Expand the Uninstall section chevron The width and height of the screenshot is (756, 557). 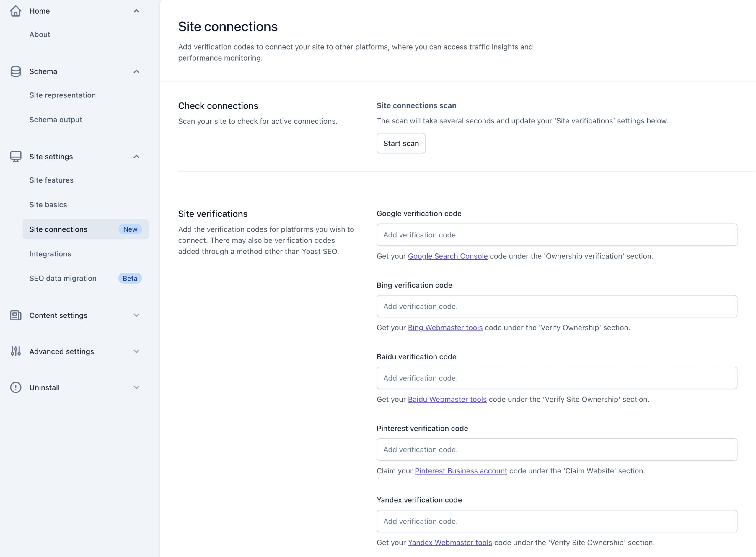136,387
